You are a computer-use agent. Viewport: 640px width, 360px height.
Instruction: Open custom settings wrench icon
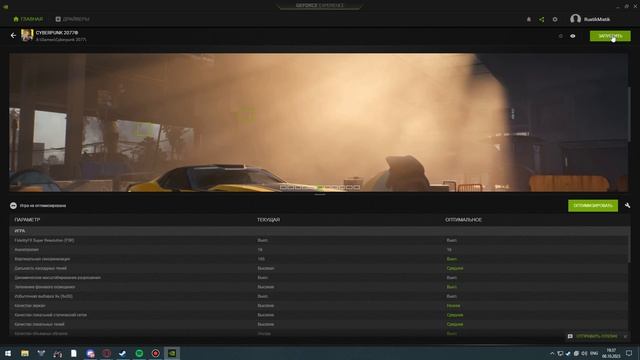tap(627, 205)
